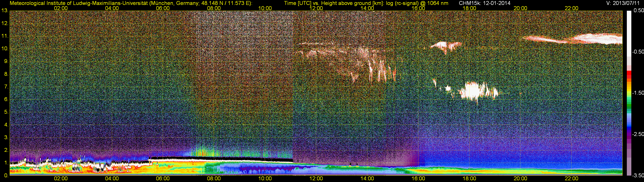Image resolution: width=644 pixels, height=182 pixels.
Task: Click the colorbar value '-0.50'
Action: (x=638, y=52)
